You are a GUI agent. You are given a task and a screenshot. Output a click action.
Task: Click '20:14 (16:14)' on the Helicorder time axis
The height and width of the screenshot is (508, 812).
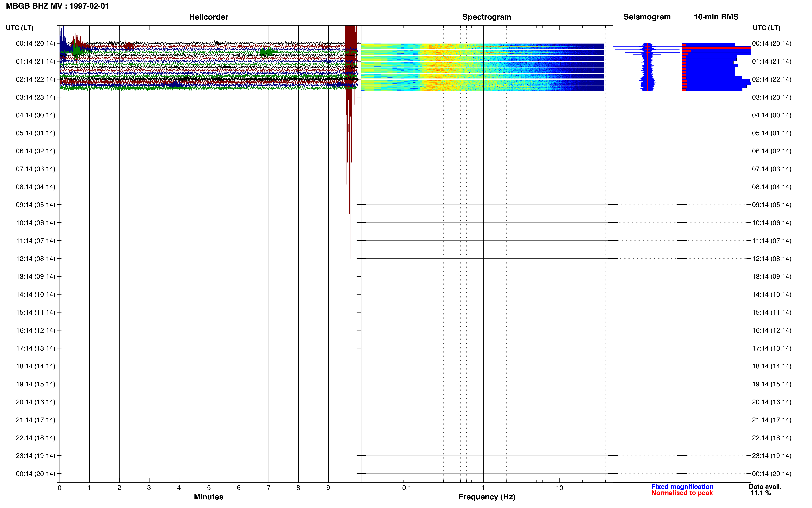(x=36, y=402)
